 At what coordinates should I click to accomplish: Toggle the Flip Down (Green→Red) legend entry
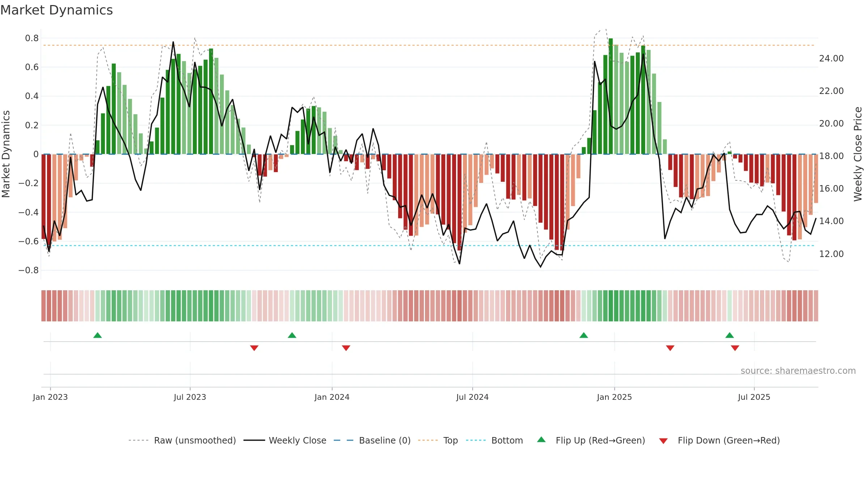(719, 440)
